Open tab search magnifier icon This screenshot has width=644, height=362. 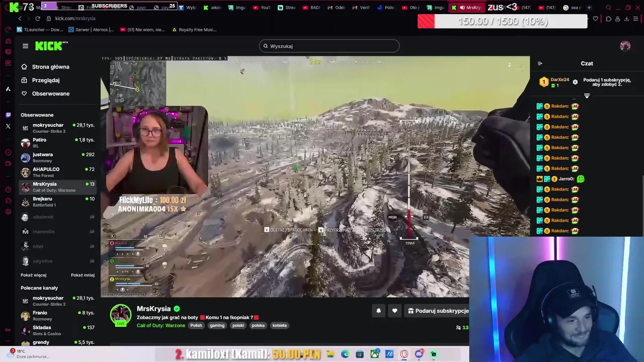[x=609, y=8]
